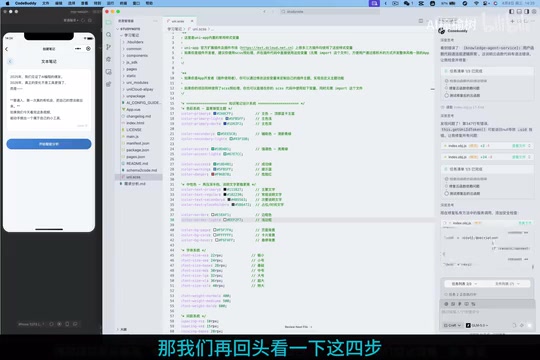Viewport: 540px width, 360px height.
Task: Click the chat message input field
Action: pyautogui.click(x=487, y=312)
